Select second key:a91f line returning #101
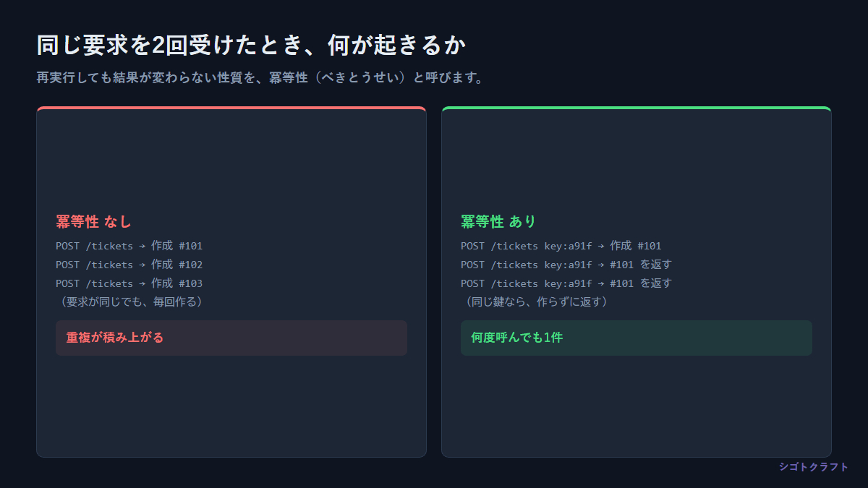This screenshot has width=868, height=488. coord(566,265)
